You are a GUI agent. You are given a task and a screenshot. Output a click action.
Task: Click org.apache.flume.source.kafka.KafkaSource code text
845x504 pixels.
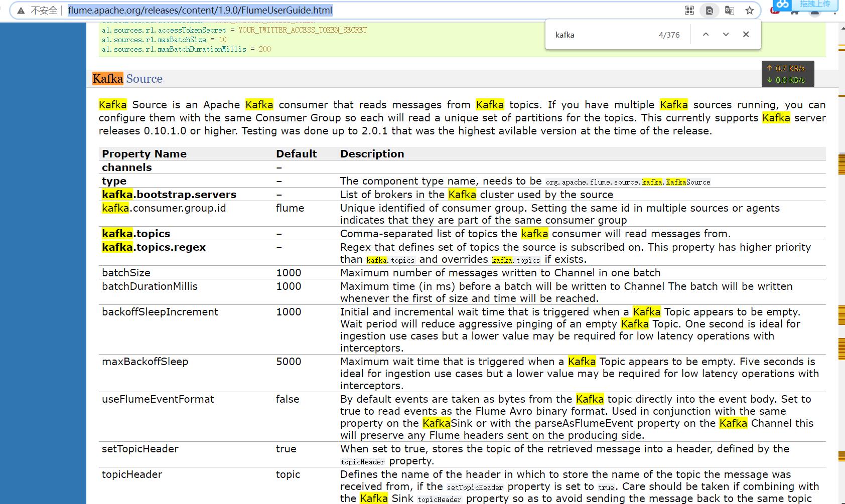coord(628,182)
